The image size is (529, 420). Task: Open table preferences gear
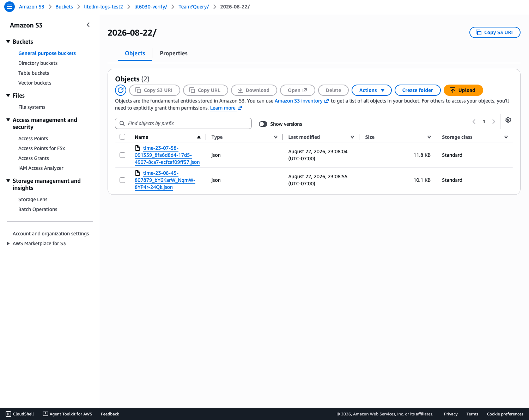point(508,120)
